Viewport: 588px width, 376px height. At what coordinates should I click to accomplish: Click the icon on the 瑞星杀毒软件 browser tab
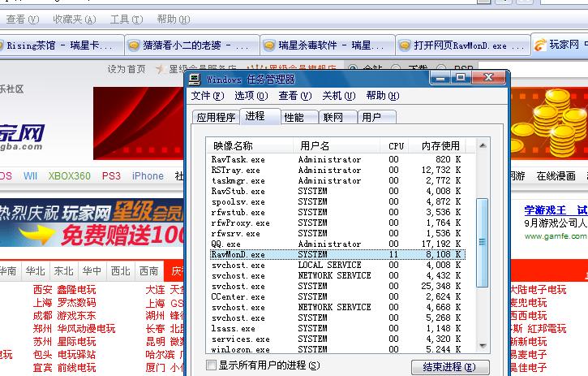(x=269, y=45)
